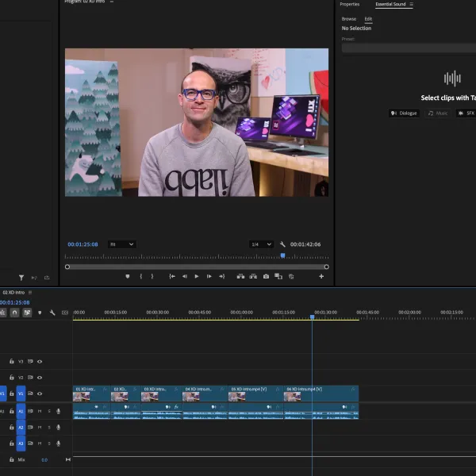
Task: Click the Lift button
Action: (240, 276)
